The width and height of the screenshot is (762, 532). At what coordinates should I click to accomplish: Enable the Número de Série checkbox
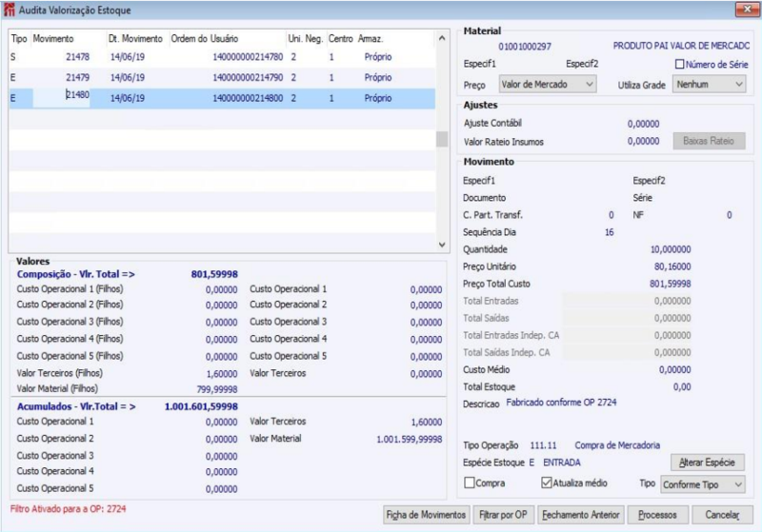[680, 65]
